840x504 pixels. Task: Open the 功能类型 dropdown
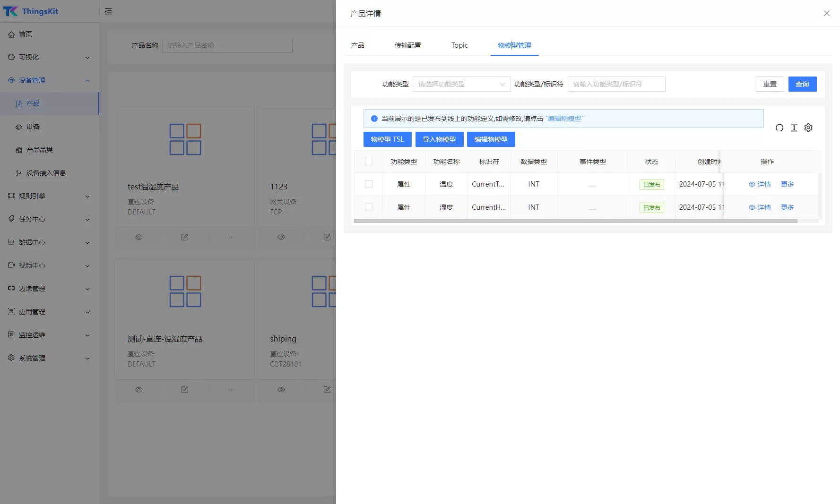tap(461, 84)
